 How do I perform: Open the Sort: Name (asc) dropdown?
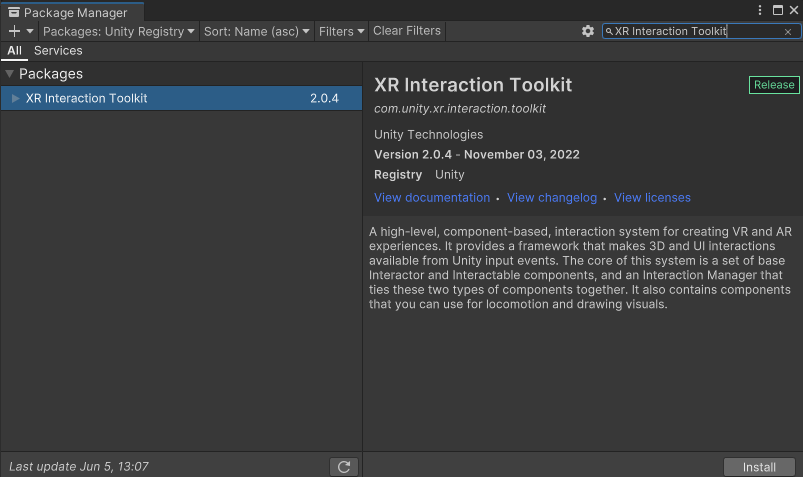257,31
